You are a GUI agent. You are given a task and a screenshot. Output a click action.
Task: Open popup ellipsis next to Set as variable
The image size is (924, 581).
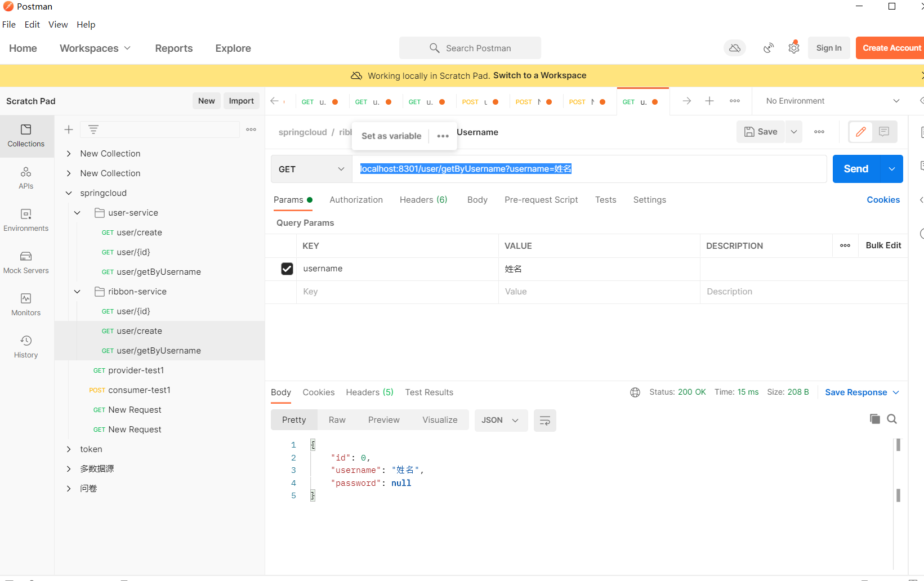443,136
